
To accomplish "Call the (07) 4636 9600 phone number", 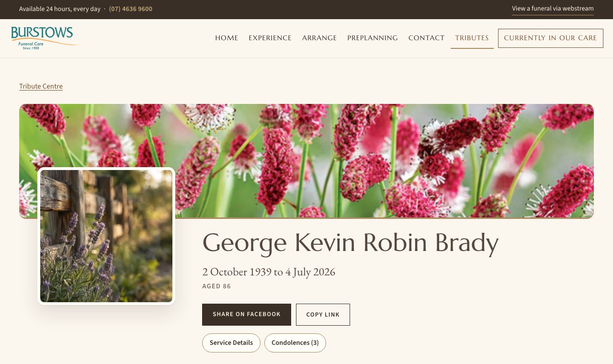I will point(131,9).
